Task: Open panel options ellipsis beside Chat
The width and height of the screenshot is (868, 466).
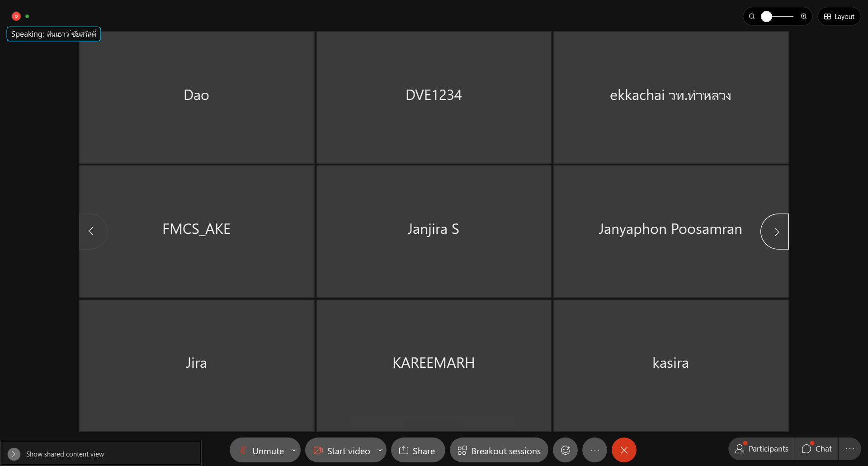Action: (849, 449)
